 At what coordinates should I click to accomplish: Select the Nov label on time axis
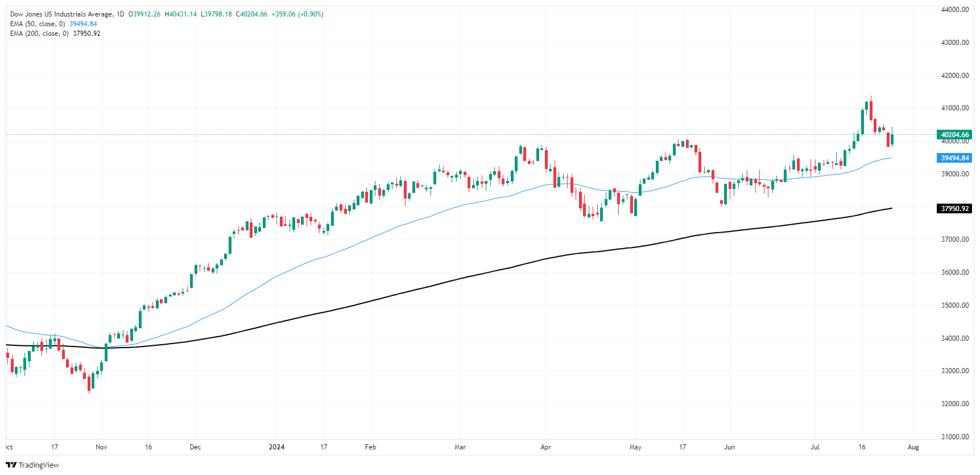(101, 447)
